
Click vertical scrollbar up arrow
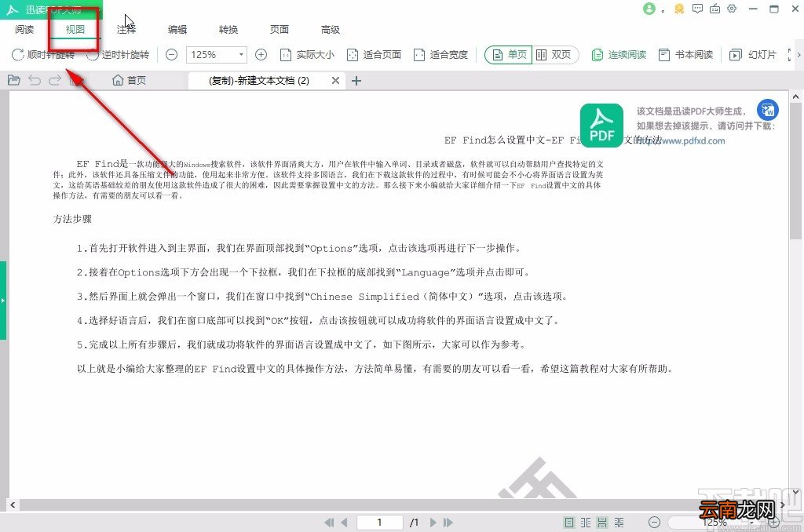click(x=795, y=97)
